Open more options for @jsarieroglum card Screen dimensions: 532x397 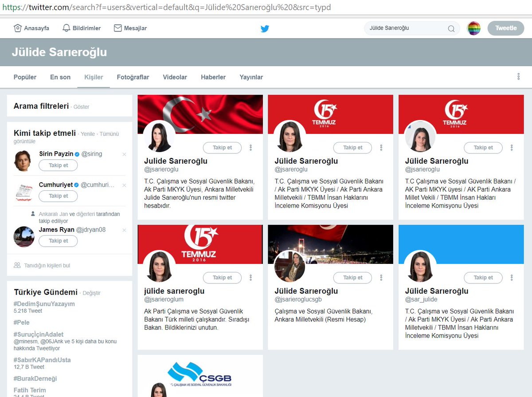point(250,278)
